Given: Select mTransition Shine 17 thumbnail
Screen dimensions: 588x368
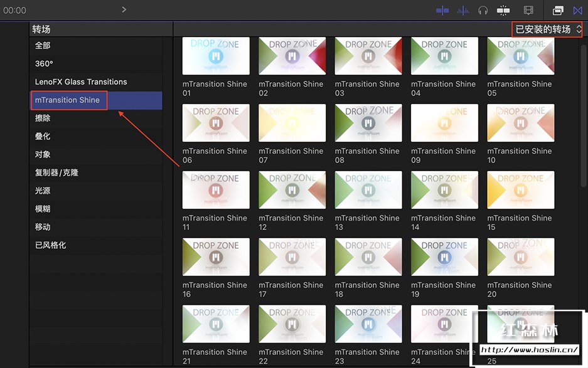Looking at the screenshot, I should point(292,257).
